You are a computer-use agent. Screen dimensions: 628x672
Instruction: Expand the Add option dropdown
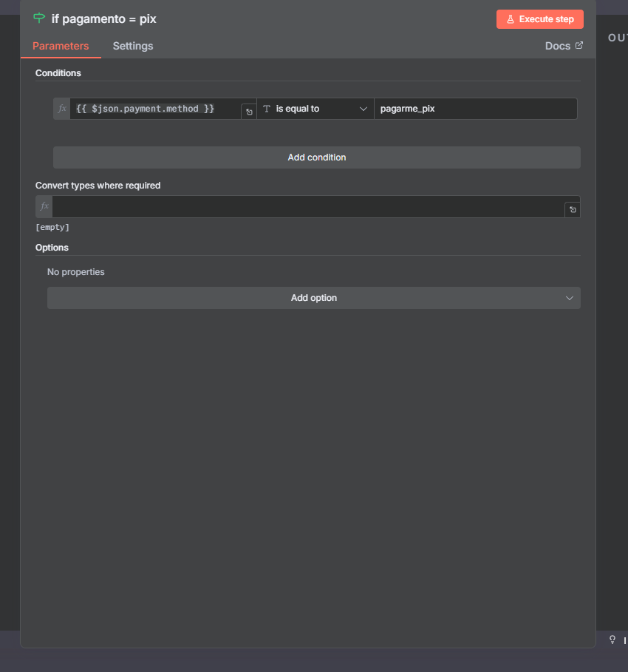point(314,298)
